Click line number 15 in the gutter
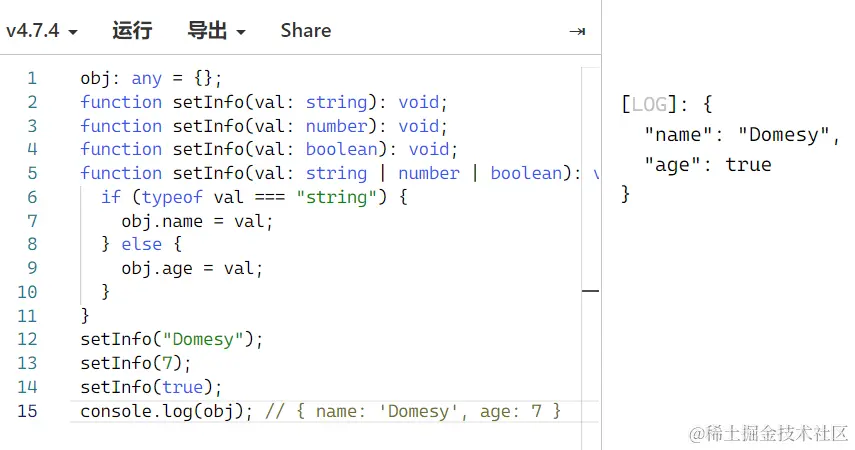This screenshot has width=855, height=450. coord(27,411)
